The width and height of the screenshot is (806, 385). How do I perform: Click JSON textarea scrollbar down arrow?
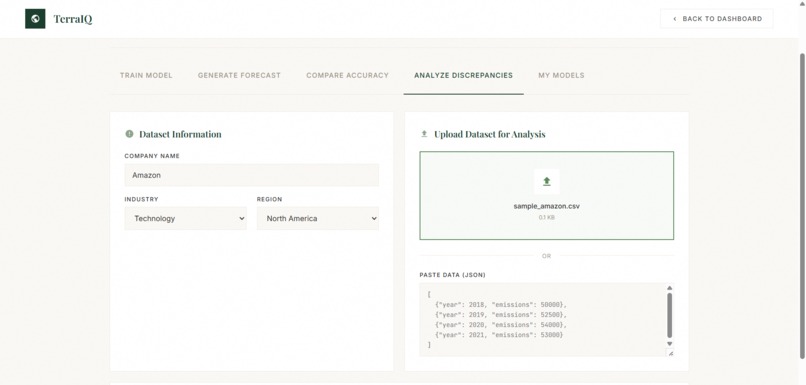pos(669,343)
